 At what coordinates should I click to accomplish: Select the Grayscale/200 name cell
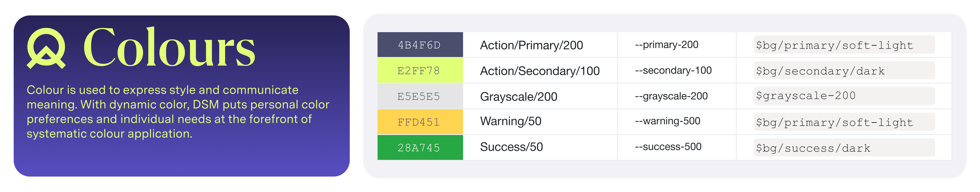coord(518,97)
